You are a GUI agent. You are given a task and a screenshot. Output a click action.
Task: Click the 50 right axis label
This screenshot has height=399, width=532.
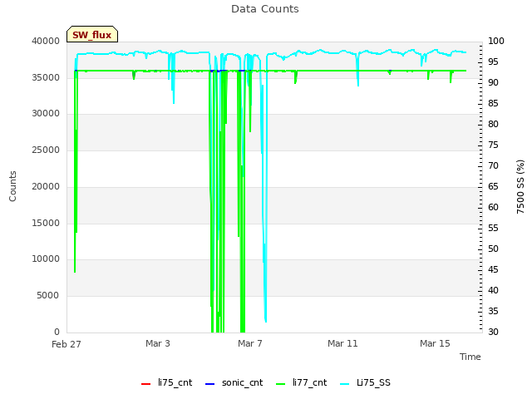click(493, 249)
